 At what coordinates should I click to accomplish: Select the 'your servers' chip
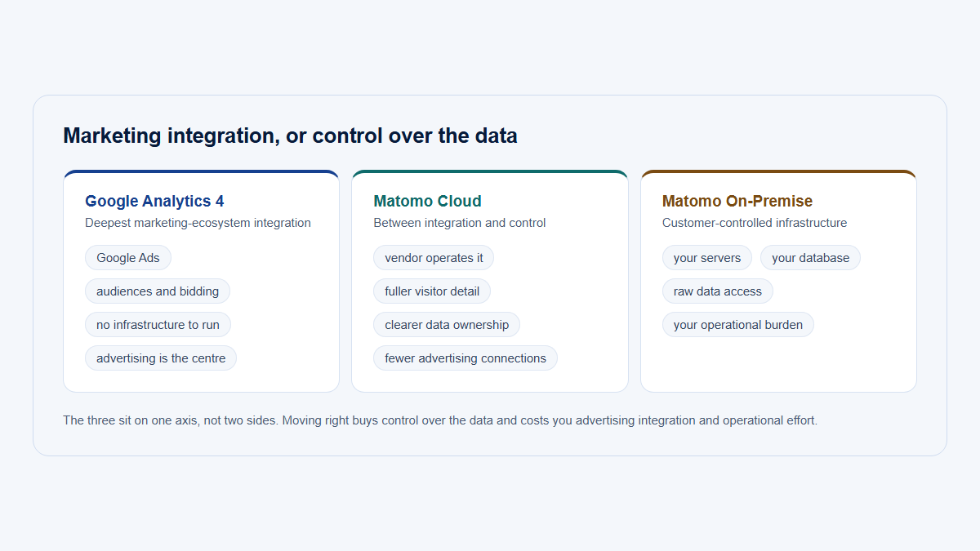pyautogui.click(x=707, y=258)
